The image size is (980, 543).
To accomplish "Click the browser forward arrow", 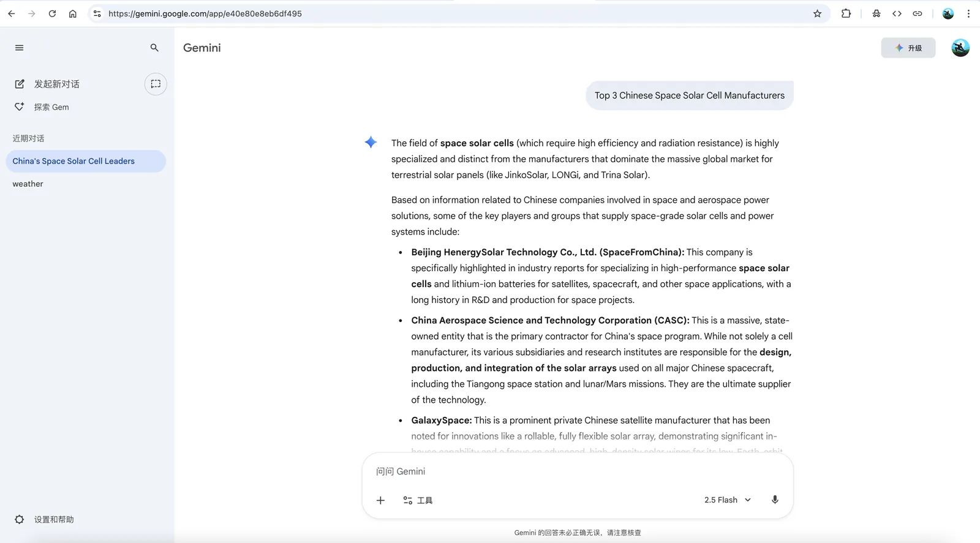I will coord(32,13).
